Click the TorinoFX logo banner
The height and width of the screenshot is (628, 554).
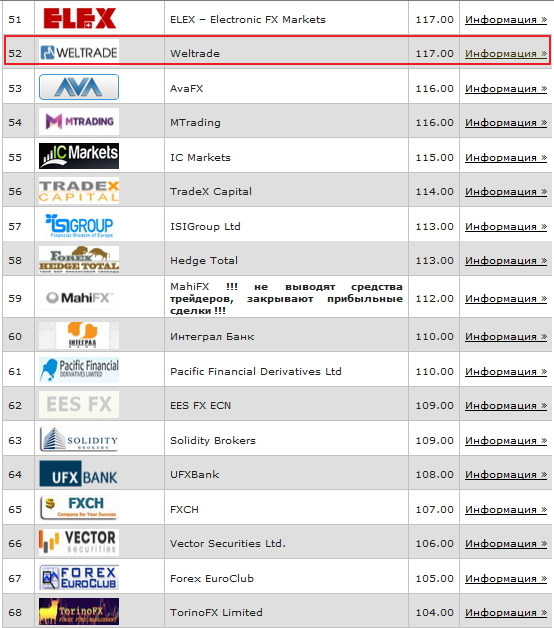[79, 611]
